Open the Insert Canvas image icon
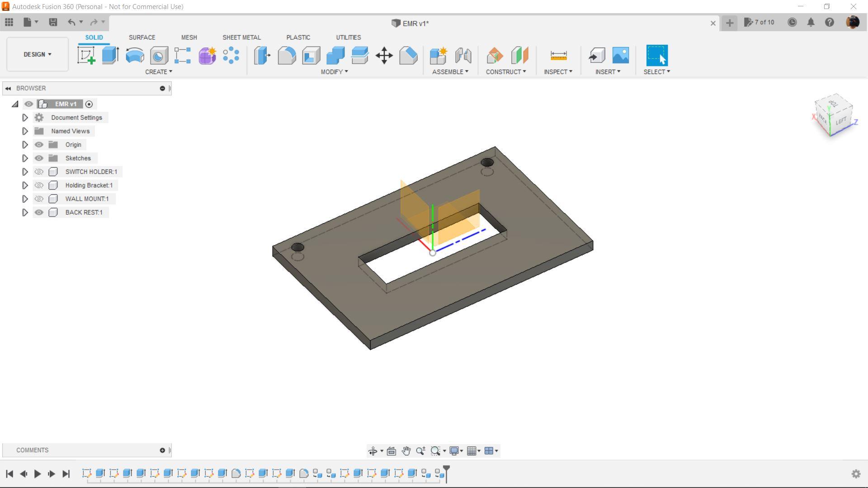The width and height of the screenshot is (868, 488). 620,56
